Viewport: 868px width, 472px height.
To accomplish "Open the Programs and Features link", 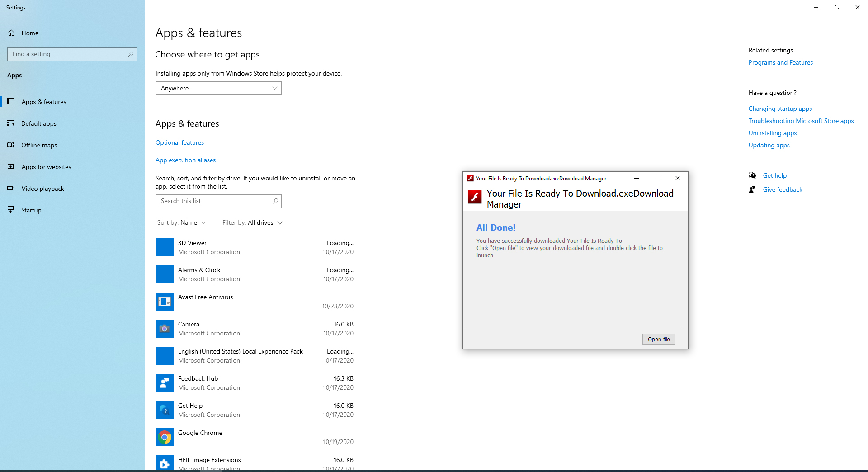I will (781, 62).
